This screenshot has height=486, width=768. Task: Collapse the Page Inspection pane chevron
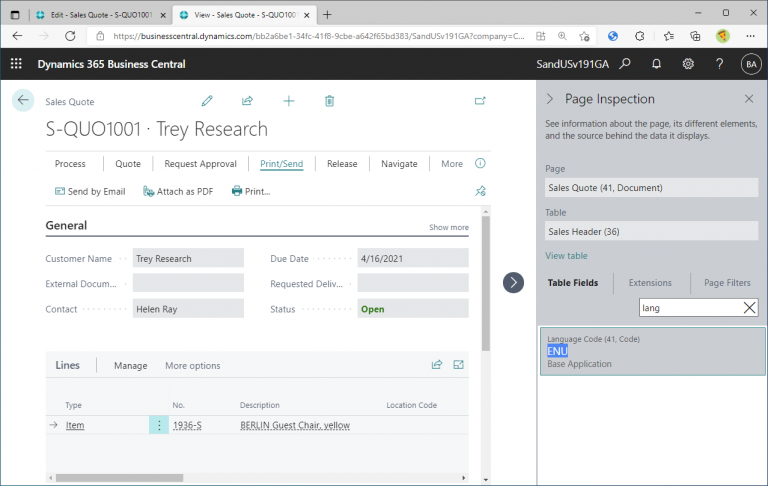(x=550, y=99)
